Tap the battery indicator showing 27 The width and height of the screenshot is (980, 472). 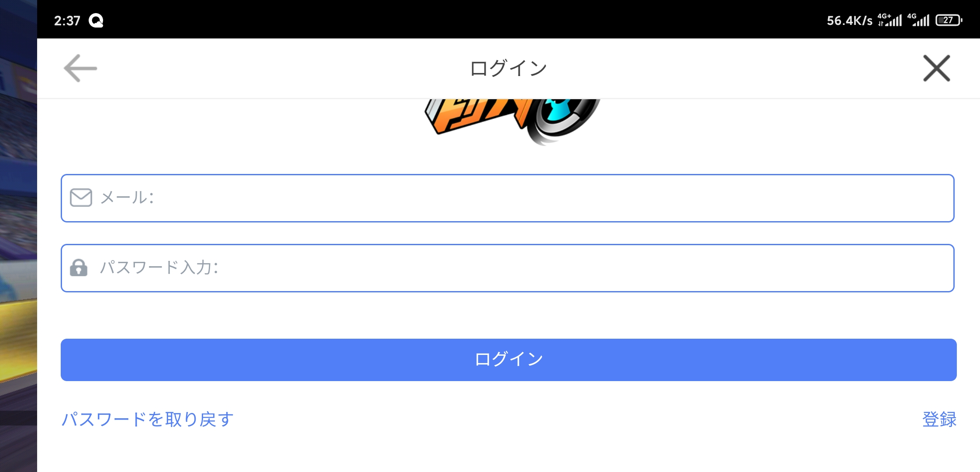click(x=949, y=19)
